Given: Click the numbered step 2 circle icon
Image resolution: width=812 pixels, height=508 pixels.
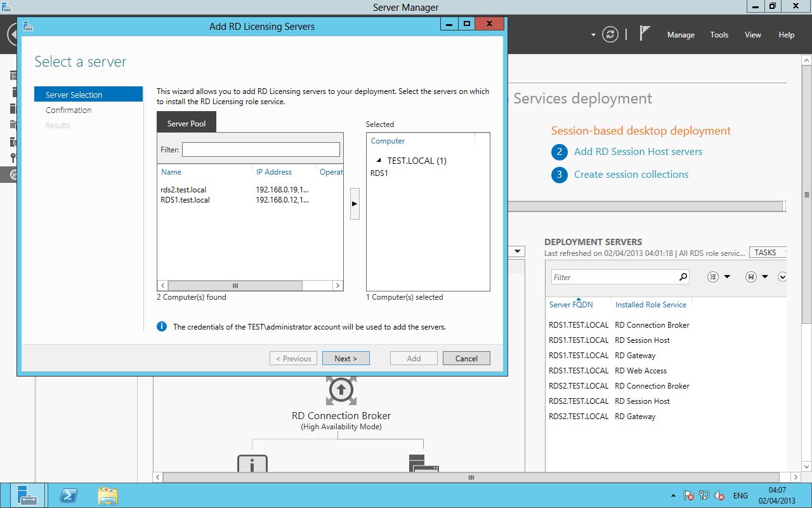Looking at the screenshot, I should (x=560, y=152).
